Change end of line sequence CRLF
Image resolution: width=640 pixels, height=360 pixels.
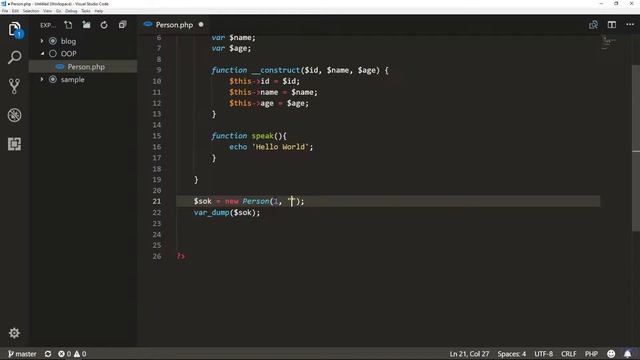(x=568, y=354)
